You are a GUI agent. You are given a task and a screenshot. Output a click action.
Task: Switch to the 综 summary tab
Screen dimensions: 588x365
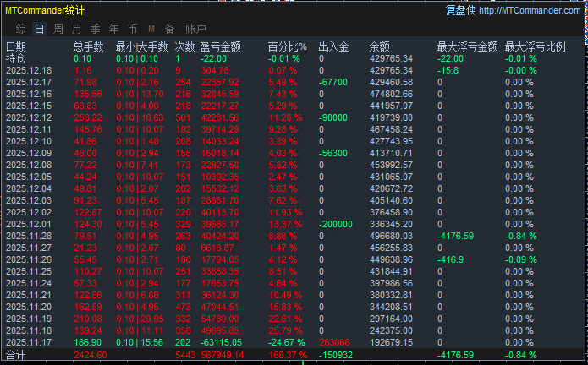(20, 29)
